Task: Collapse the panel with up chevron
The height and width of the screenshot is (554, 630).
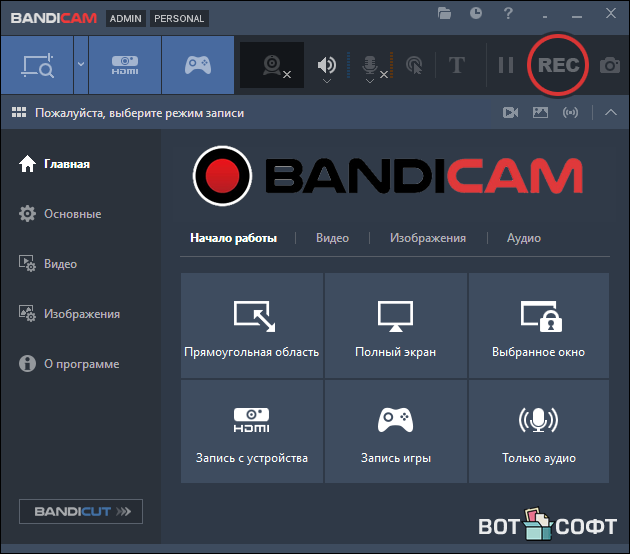Action: click(611, 112)
